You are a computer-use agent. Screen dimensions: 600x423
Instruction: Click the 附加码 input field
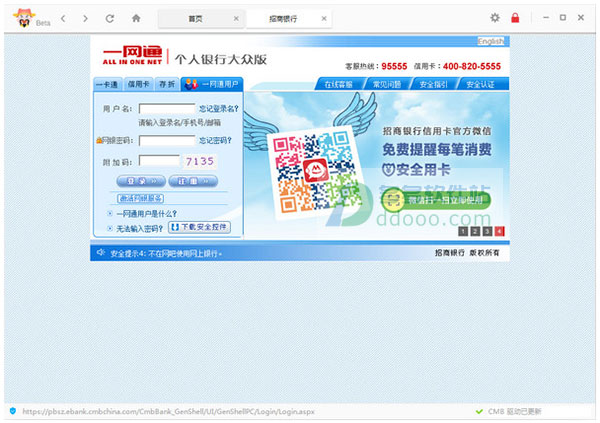click(x=159, y=161)
